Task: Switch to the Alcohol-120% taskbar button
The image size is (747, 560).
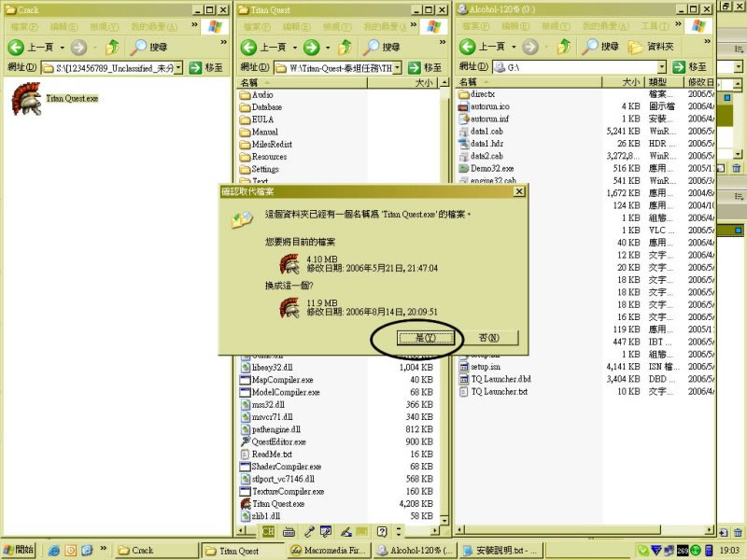Action: point(415,551)
